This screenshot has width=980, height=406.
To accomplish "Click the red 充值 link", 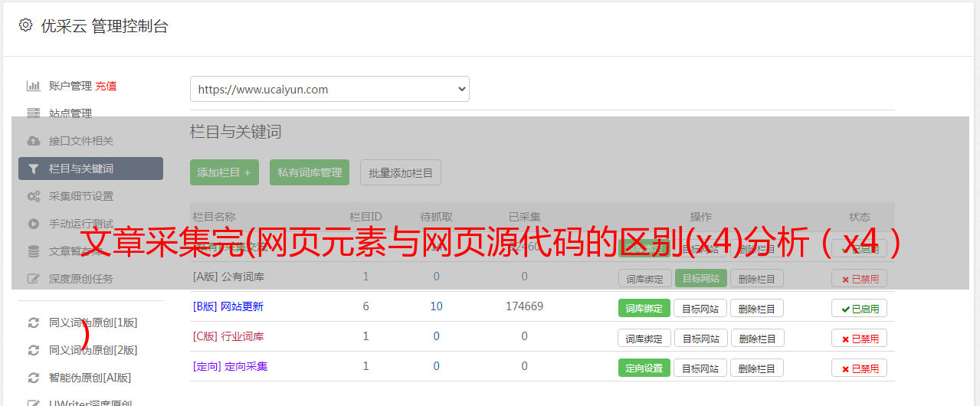I will [x=106, y=86].
